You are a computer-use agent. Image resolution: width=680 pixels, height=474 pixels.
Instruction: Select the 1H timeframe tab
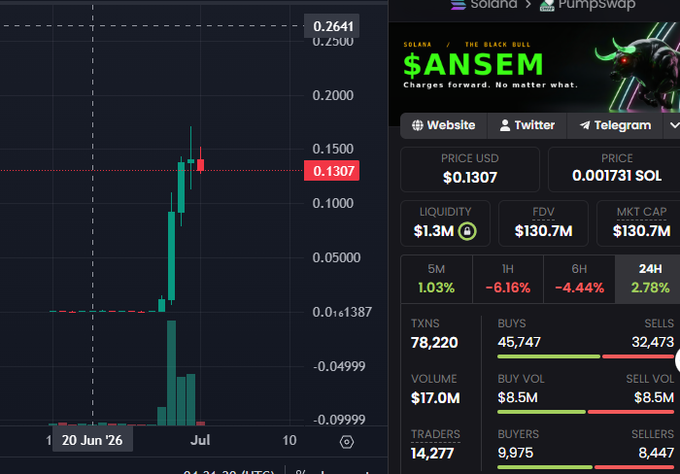tap(508, 279)
